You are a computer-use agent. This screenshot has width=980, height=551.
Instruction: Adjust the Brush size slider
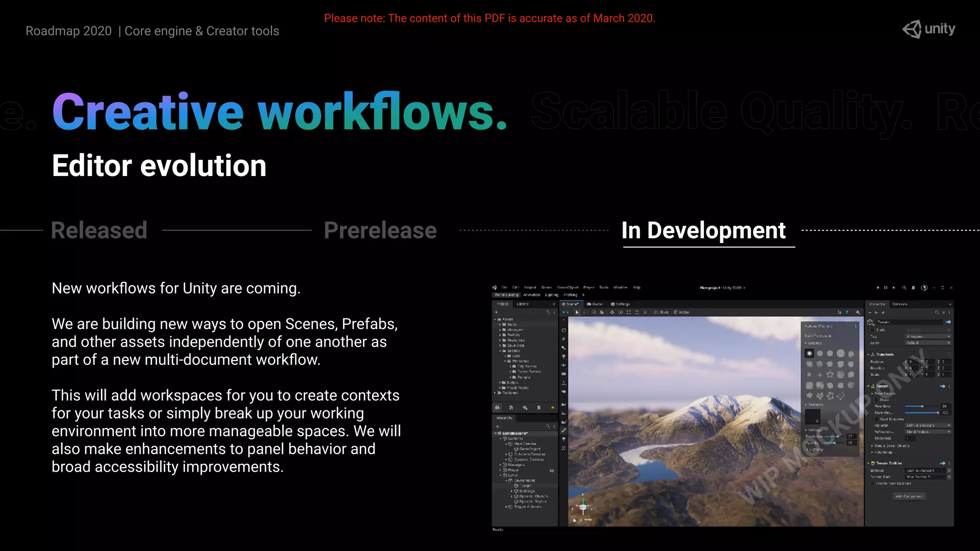[x=835, y=437]
